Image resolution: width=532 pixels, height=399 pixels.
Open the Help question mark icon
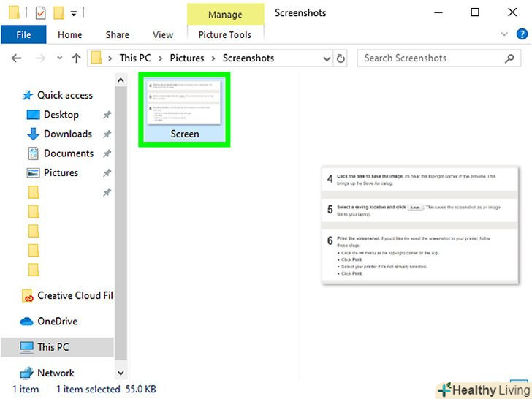pyautogui.click(x=522, y=34)
